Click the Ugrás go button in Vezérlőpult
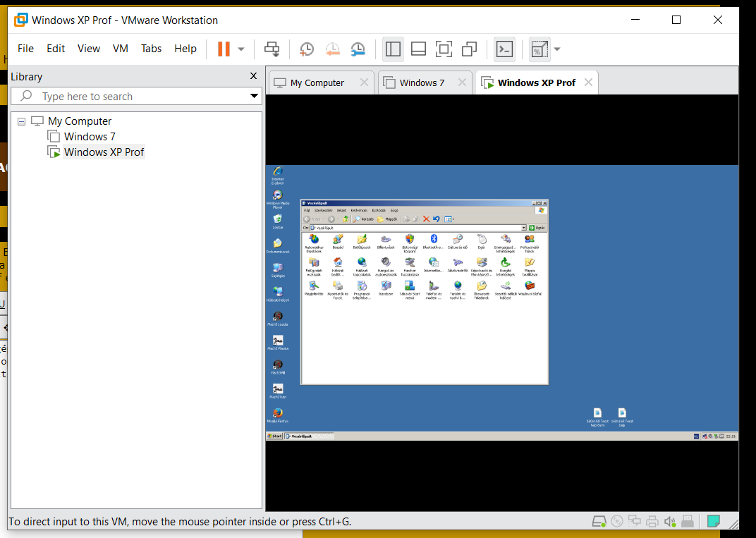756x538 pixels. pos(537,228)
